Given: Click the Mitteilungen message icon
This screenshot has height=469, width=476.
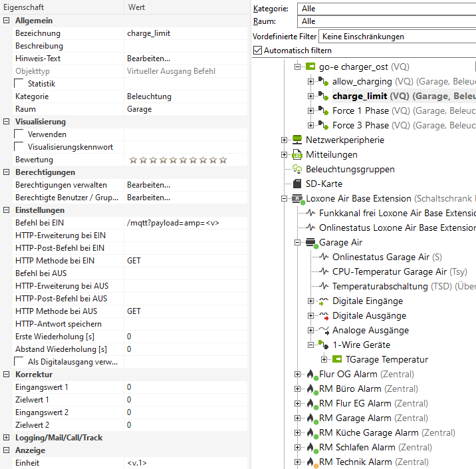Looking at the screenshot, I should (297, 154).
